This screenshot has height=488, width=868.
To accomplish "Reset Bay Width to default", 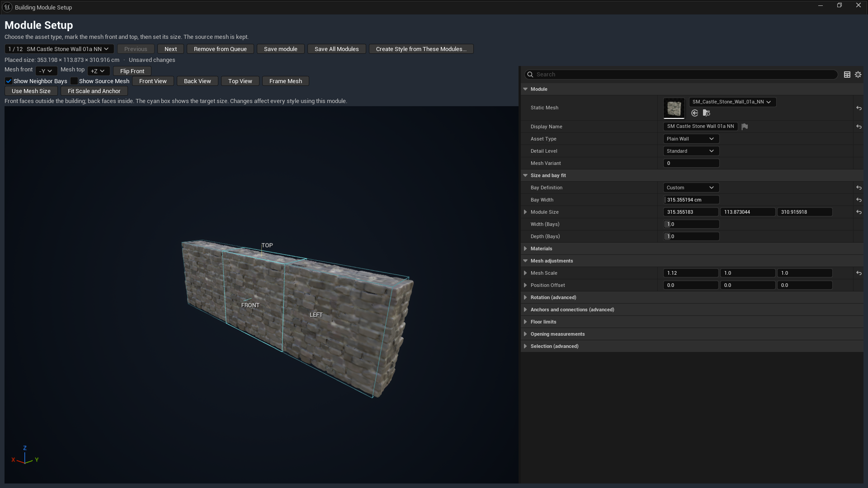I will click(859, 200).
